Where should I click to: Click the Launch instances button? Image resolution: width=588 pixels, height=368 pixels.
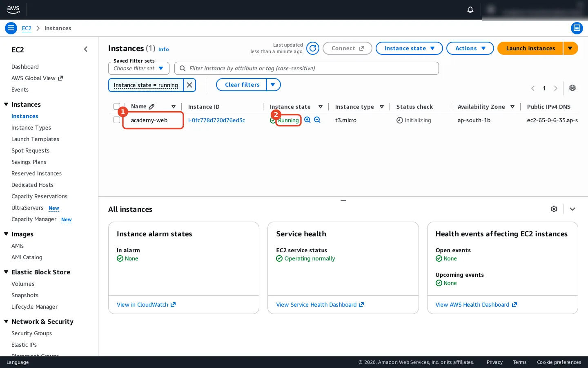(530, 48)
